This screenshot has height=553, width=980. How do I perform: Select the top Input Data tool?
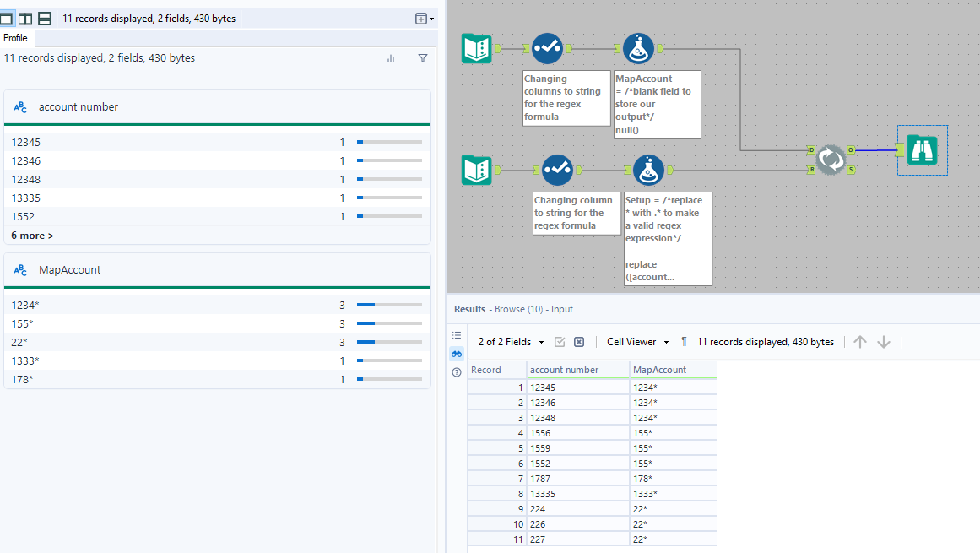[x=477, y=48]
